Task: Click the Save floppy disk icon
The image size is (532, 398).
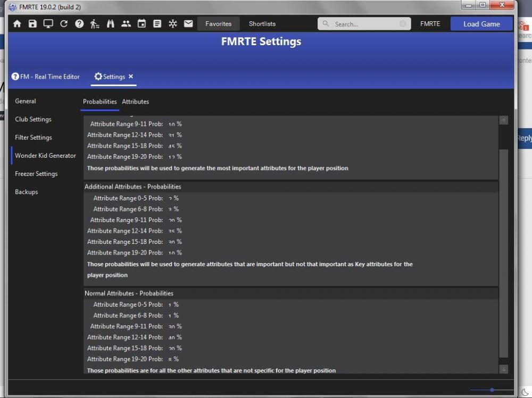Action: 32,24
